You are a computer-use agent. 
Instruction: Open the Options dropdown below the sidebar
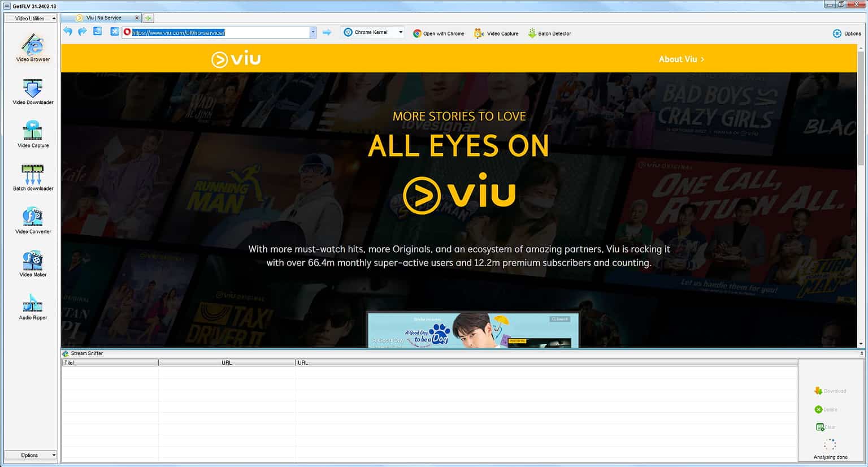point(31,455)
